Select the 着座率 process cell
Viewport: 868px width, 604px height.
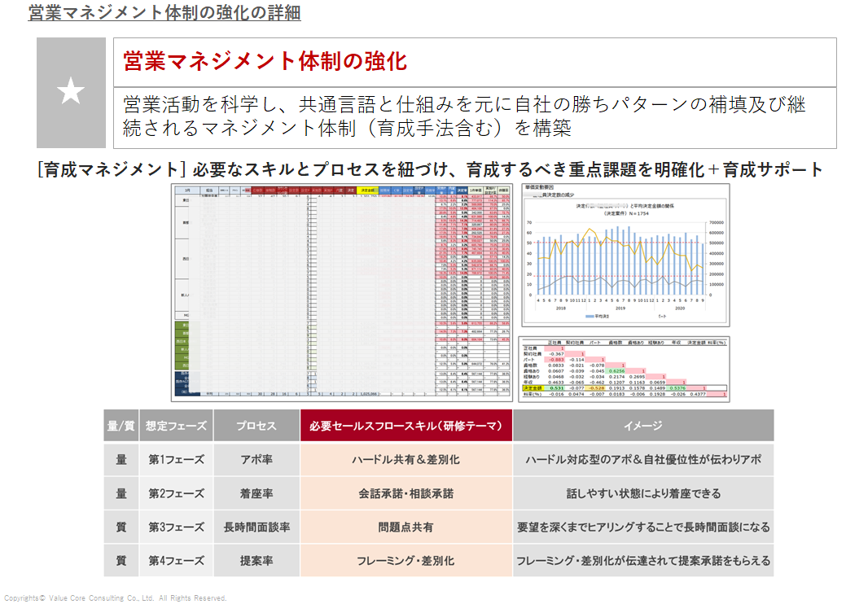click(256, 493)
